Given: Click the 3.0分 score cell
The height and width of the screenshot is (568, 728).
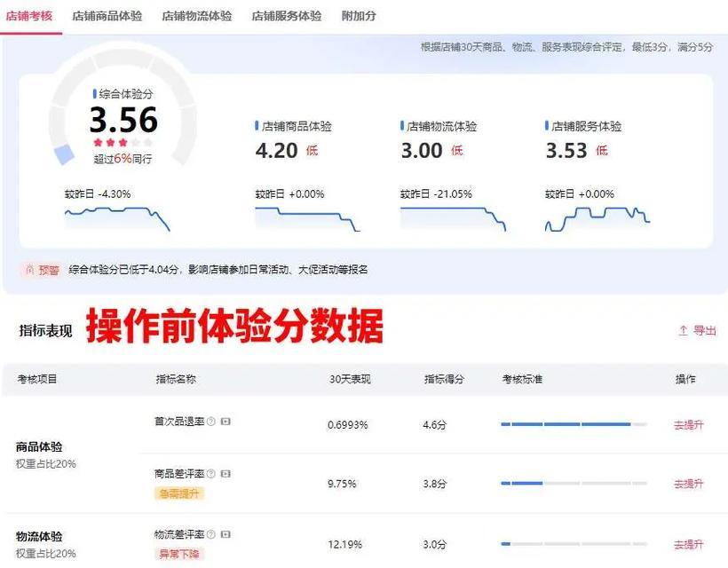Looking at the screenshot, I should (x=434, y=544).
